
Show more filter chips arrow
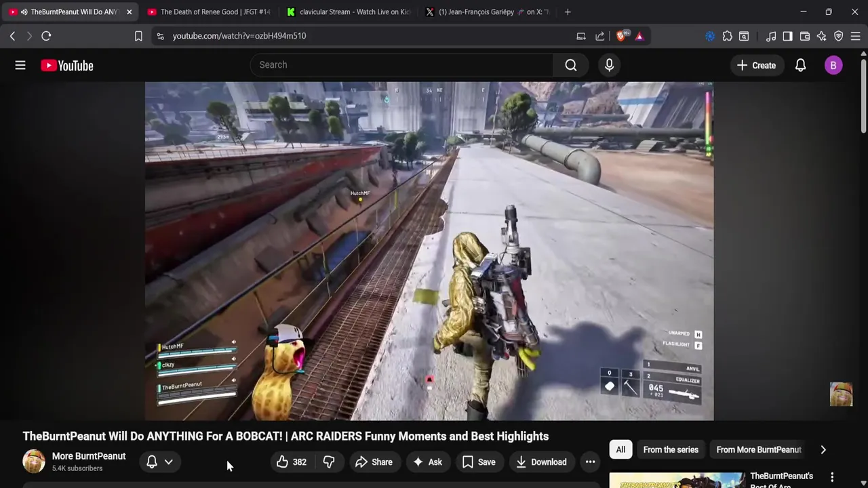[823, 449]
